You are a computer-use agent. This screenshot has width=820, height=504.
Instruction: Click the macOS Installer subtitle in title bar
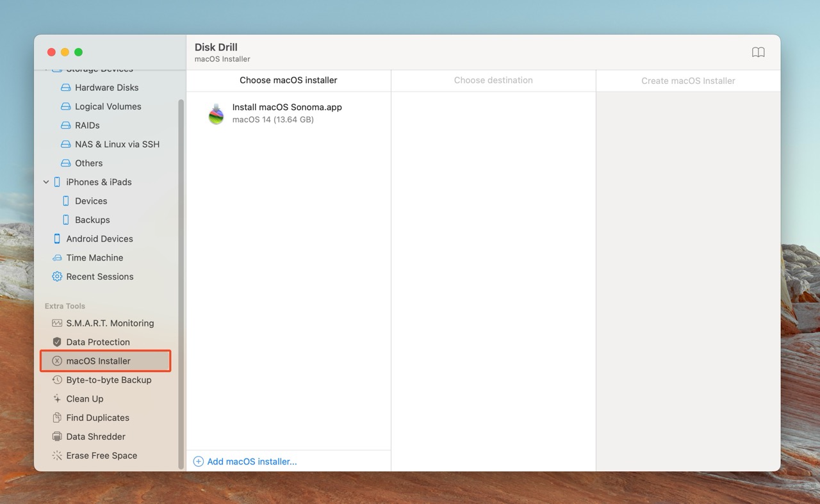coord(222,59)
